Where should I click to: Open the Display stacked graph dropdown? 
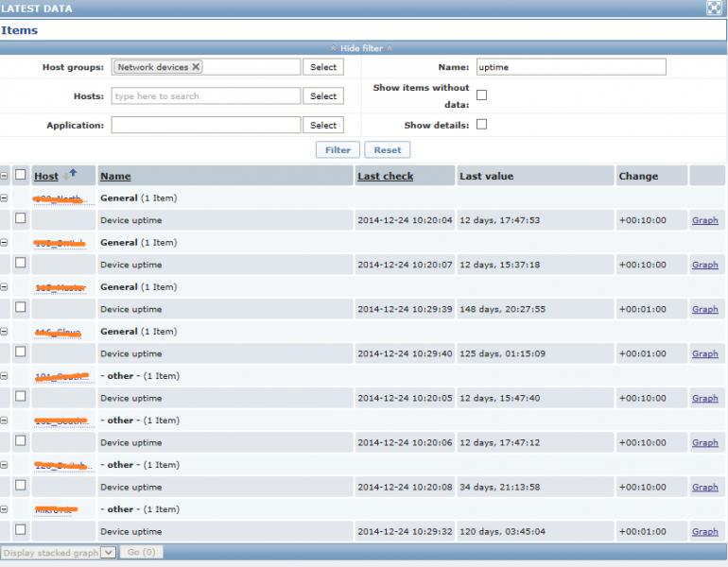108,551
